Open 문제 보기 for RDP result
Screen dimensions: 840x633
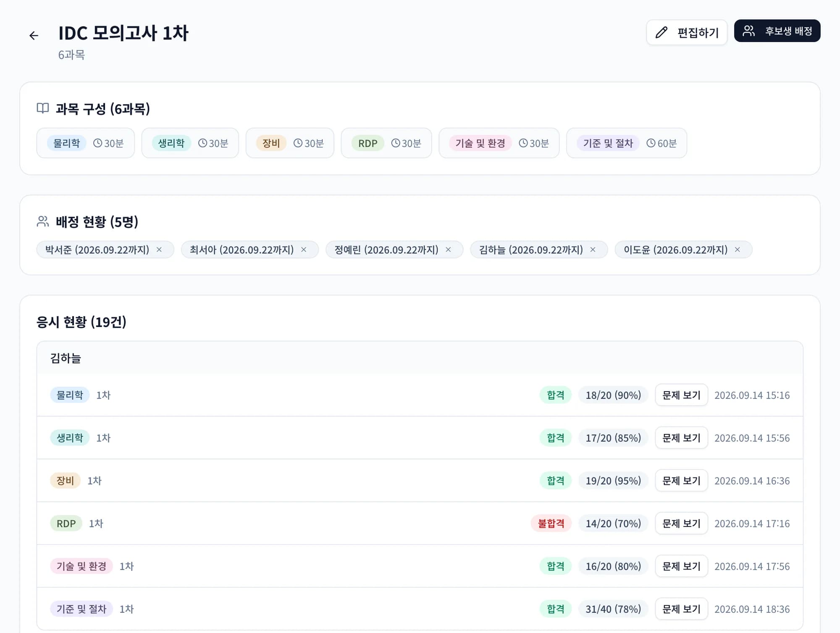[x=681, y=523]
